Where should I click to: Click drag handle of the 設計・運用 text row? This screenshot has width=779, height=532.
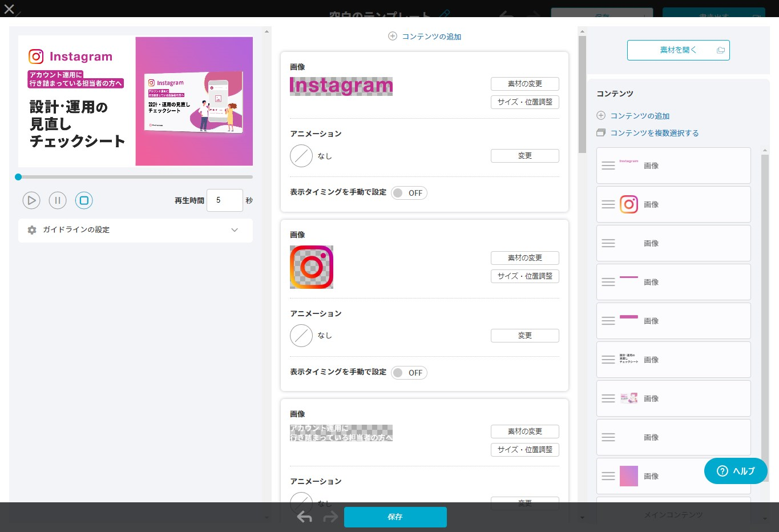pyautogui.click(x=608, y=360)
